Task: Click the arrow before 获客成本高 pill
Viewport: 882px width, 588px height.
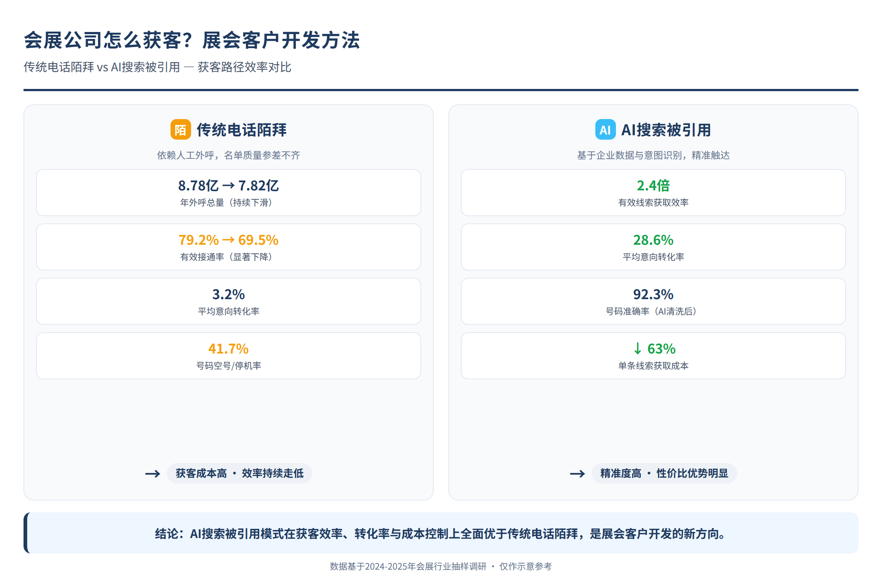Action: click(x=153, y=474)
